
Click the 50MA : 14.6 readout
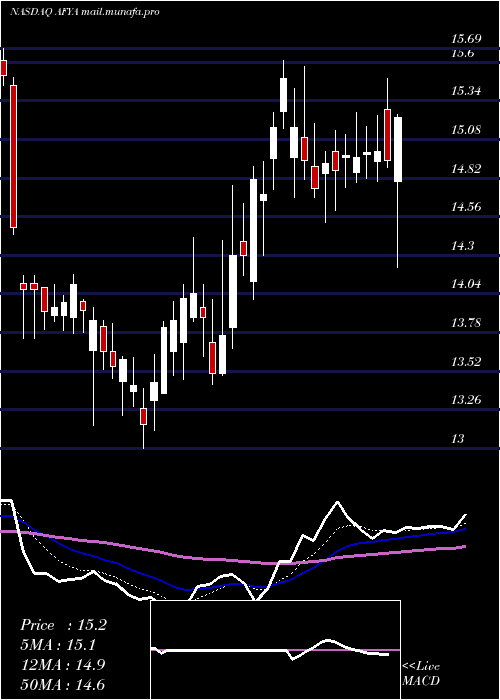tap(62, 684)
